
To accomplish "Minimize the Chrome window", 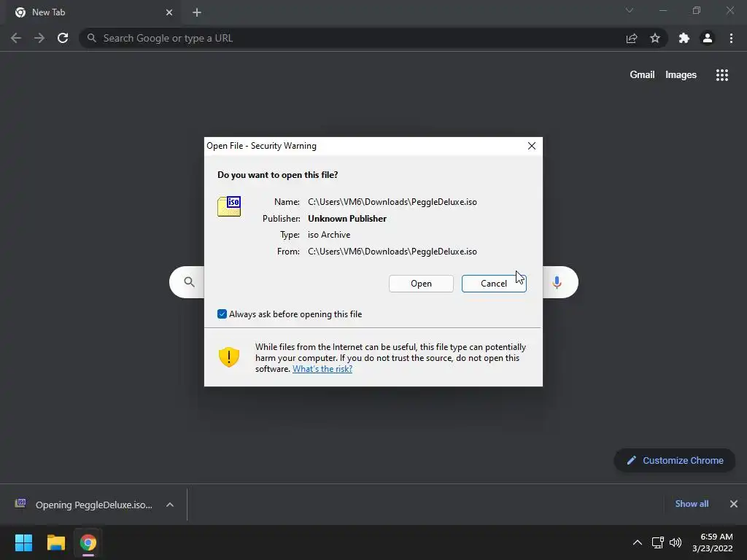I will pyautogui.click(x=662, y=10).
